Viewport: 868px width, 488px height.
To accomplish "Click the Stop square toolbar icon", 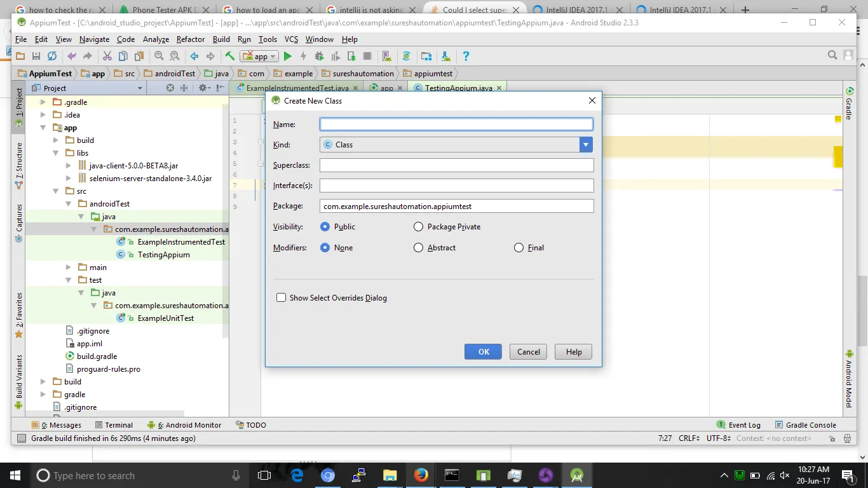I will coord(367,57).
